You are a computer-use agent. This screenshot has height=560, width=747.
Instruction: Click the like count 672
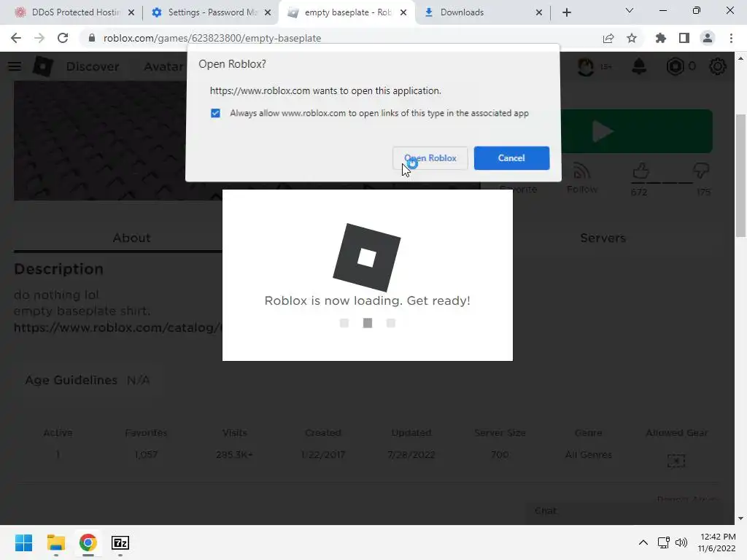pyautogui.click(x=639, y=192)
